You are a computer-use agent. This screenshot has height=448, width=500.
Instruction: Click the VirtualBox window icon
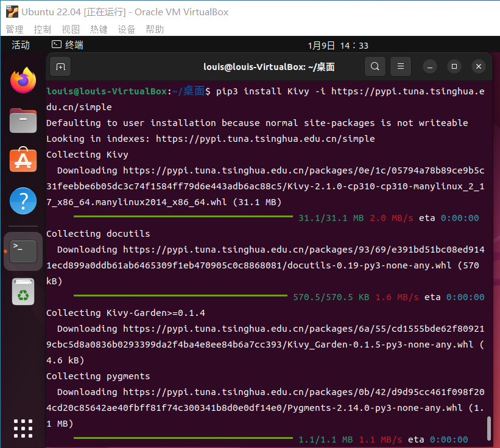click(12, 12)
